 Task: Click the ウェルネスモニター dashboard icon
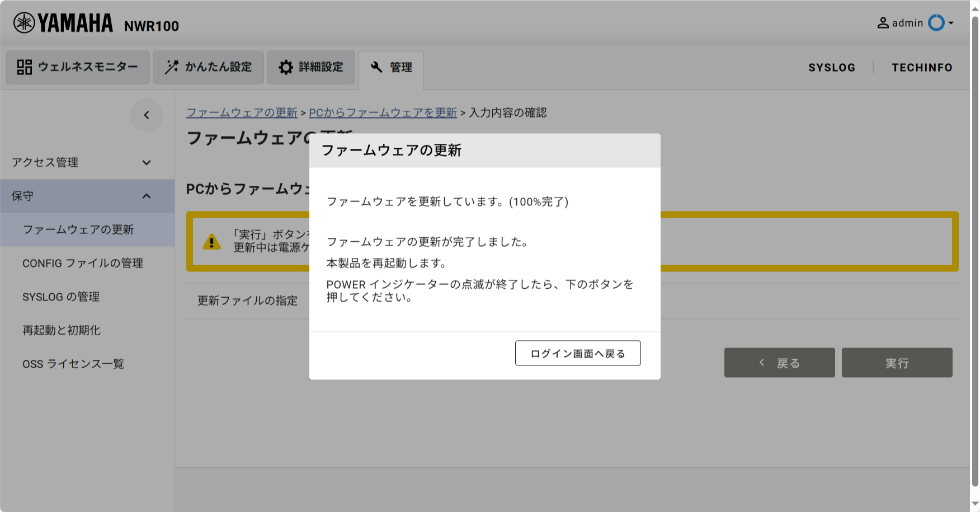tap(24, 67)
